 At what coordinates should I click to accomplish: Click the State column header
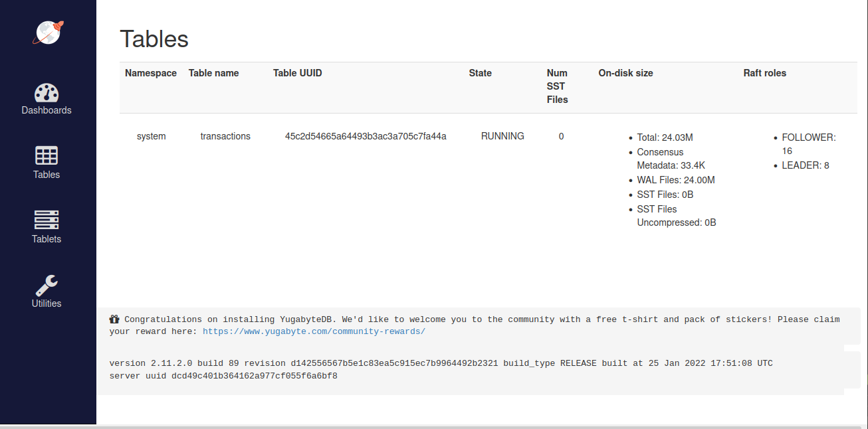(480, 73)
